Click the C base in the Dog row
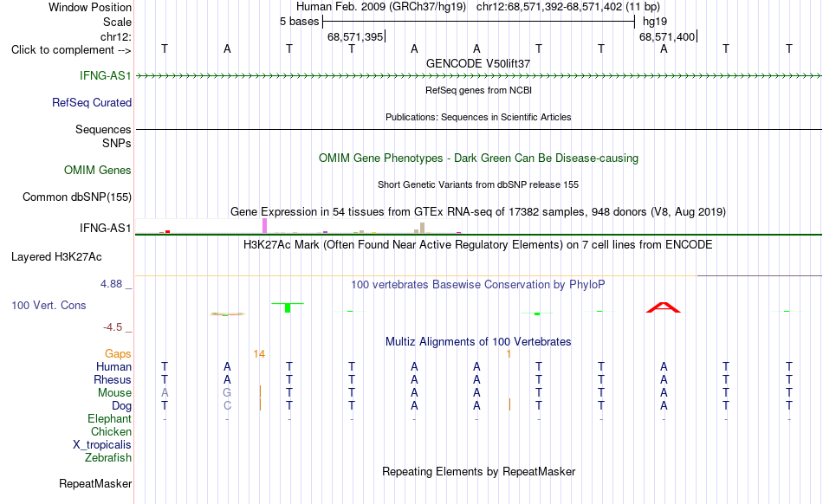Screen dimensions: 823x504 [227, 406]
